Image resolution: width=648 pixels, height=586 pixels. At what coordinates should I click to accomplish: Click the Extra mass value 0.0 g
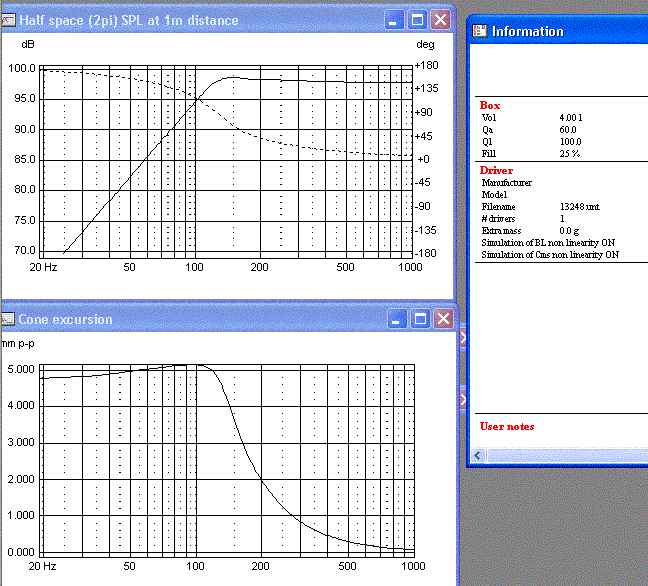pos(569,231)
